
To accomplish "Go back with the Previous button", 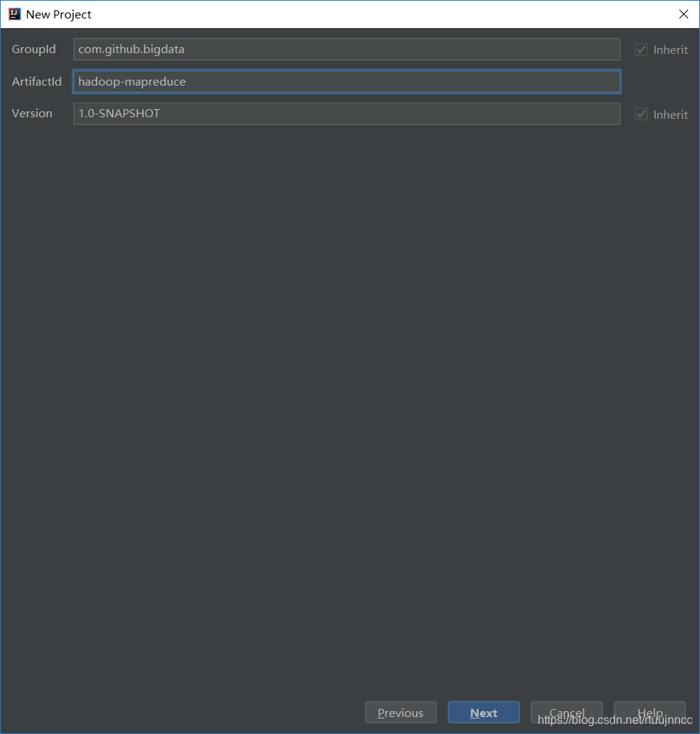I will [401, 713].
